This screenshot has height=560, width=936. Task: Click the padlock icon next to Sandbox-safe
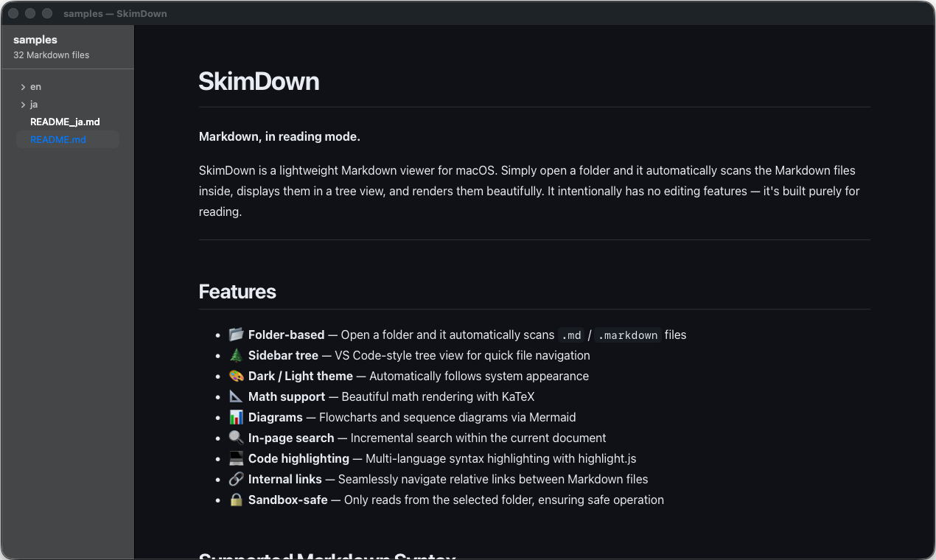236,499
